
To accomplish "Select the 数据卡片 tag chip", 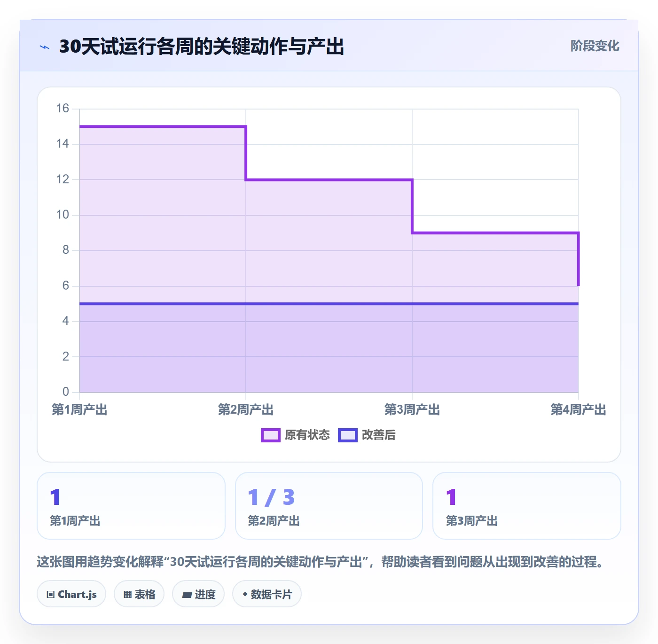I will pos(267,594).
